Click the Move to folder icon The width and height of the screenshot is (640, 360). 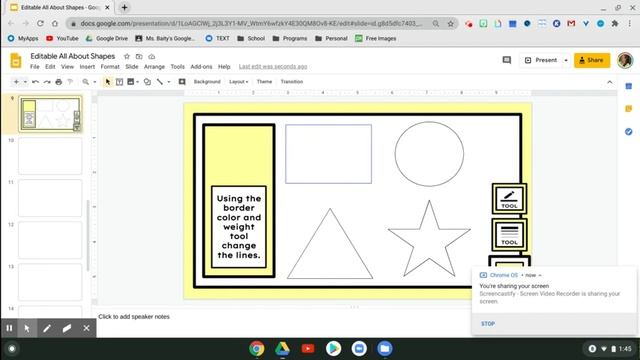[x=139, y=56]
